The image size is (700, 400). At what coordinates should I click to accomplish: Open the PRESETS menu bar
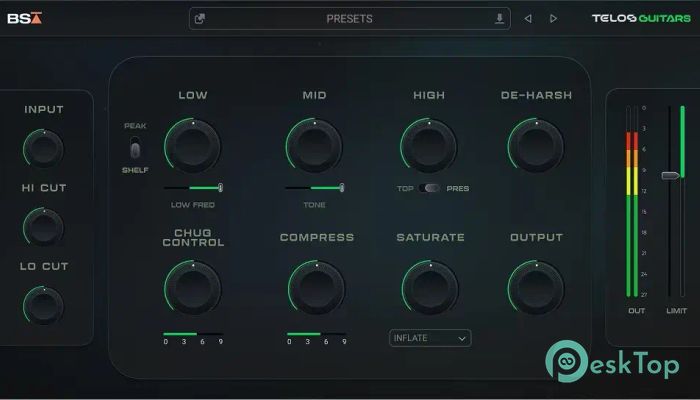click(x=350, y=19)
